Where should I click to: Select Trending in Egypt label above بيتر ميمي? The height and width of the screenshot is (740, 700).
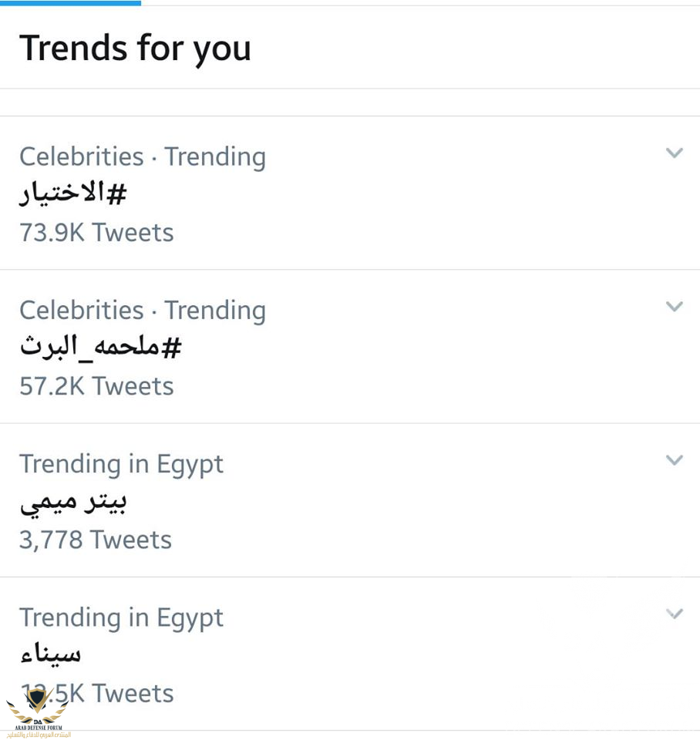(x=121, y=465)
